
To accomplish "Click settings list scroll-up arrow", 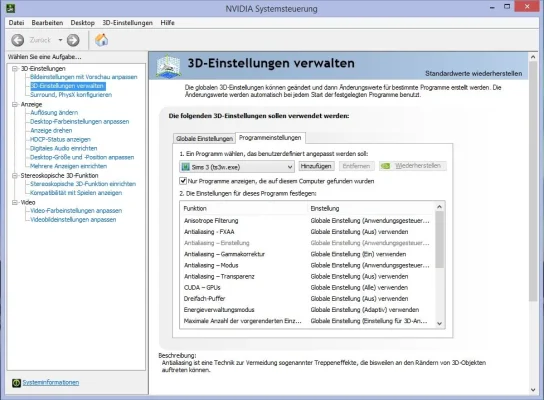I will (439, 207).
